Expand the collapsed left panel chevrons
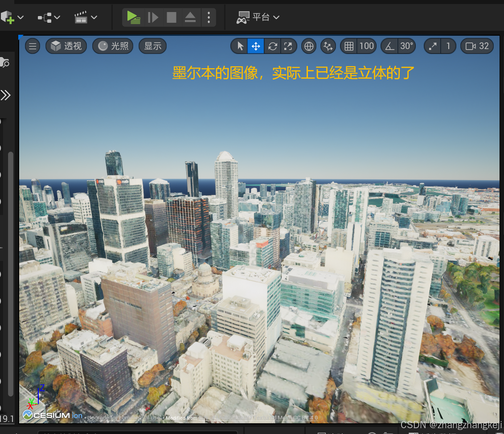Screen dimensions: 504x434 coord(5,95)
